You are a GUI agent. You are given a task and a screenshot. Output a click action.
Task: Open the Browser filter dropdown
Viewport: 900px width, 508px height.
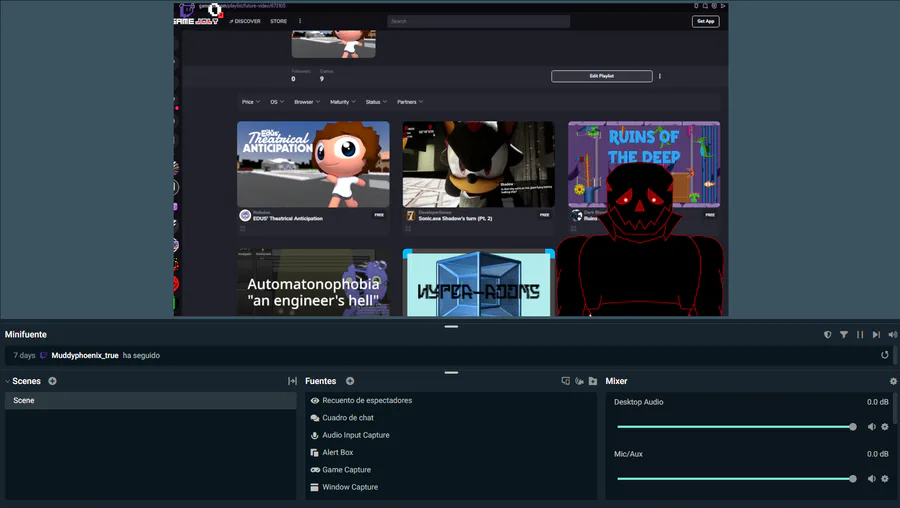307,102
